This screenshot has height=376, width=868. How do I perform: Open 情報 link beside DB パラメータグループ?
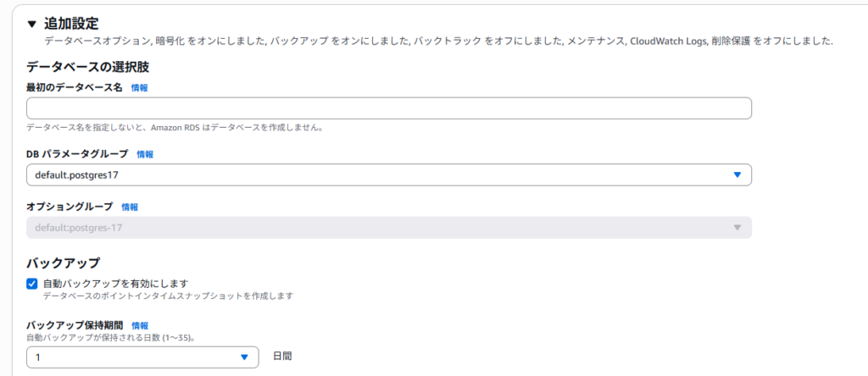pos(145,154)
